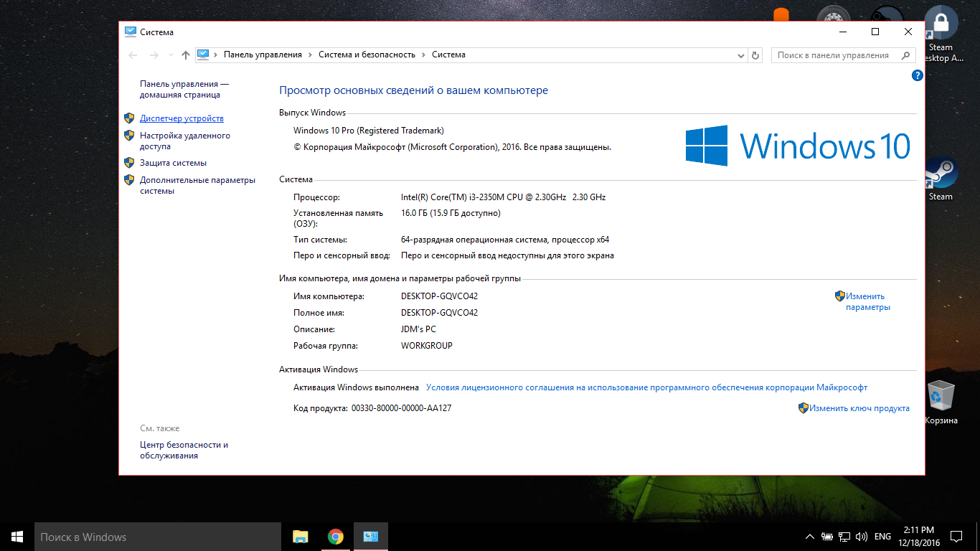Click shield icon next to 'Изменить параметры'
The width and height of the screenshot is (980, 551).
pos(840,296)
